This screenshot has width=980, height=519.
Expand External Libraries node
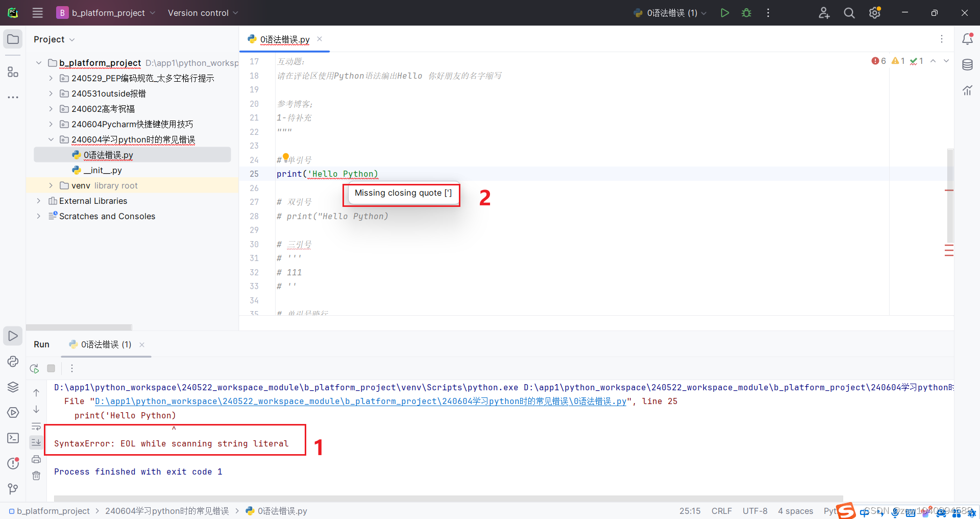coord(39,201)
